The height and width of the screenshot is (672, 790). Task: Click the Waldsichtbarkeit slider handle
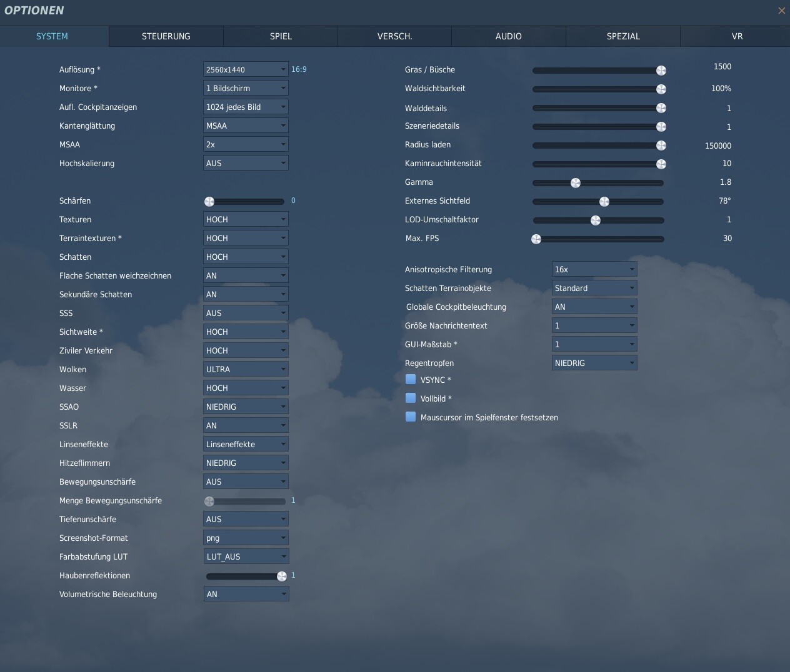661,89
